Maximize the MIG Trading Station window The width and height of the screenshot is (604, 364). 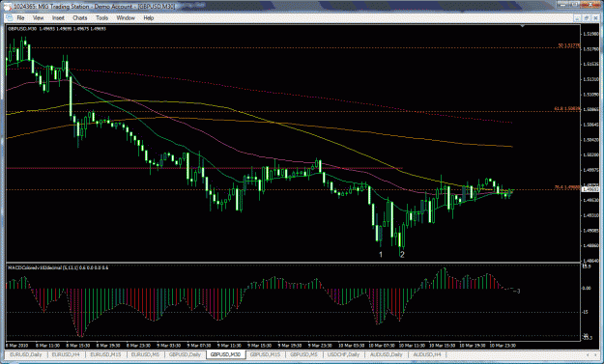click(x=575, y=4)
